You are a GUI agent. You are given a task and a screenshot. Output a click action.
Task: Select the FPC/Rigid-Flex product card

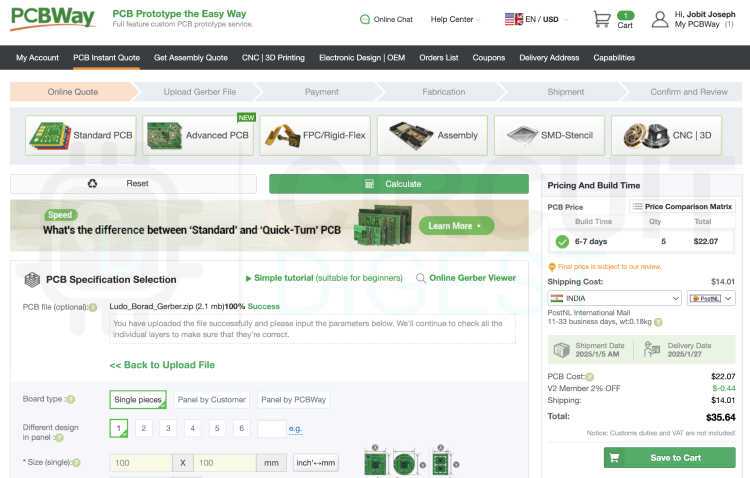(315, 135)
